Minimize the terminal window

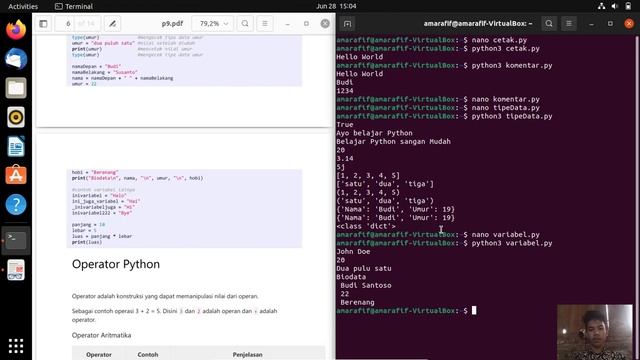tap(591, 24)
